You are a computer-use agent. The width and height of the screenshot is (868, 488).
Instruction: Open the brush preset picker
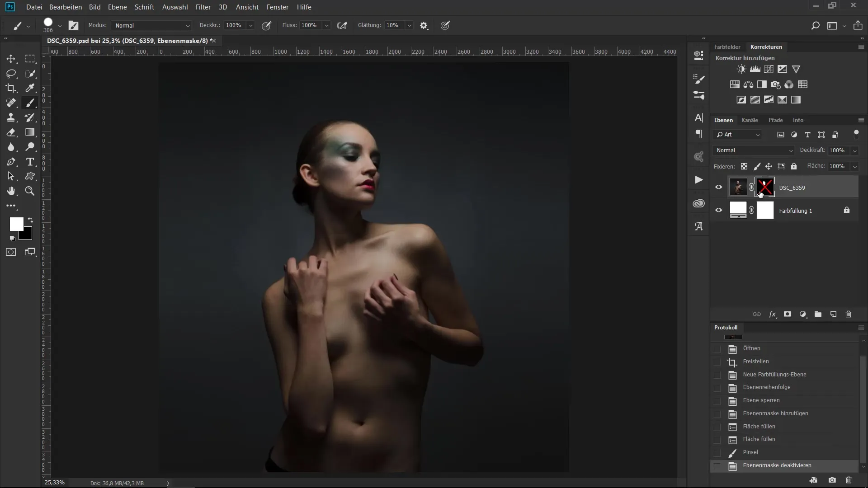tap(60, 26)
